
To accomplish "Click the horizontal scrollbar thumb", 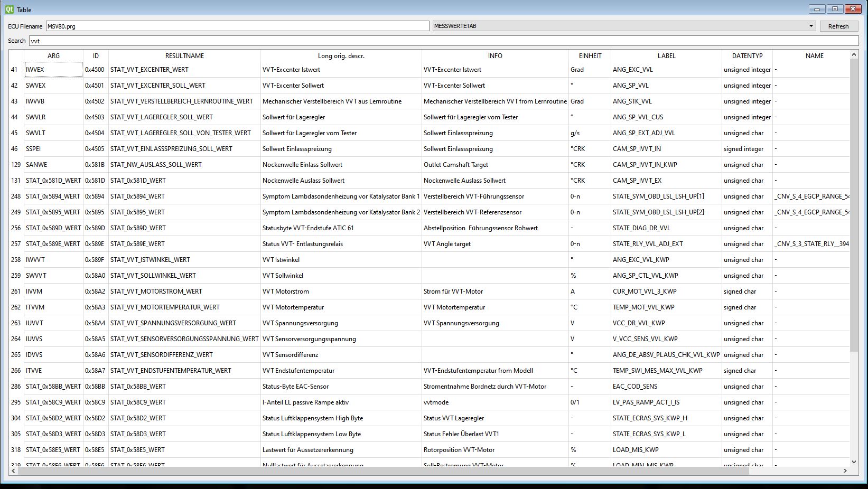I will 383,471.
